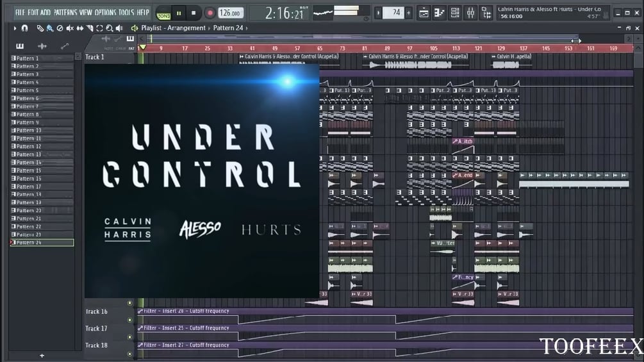Click bar 81 on the timeline ruler

tap(365, 49)
